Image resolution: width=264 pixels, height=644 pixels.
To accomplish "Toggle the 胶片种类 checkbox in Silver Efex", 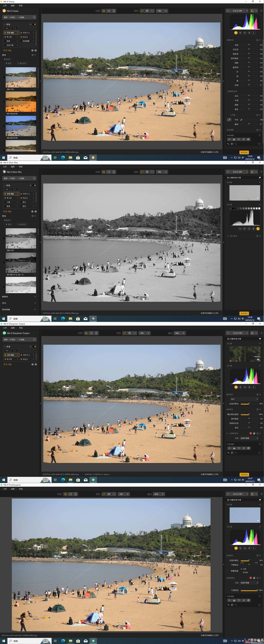I will (x=228, y=236).
